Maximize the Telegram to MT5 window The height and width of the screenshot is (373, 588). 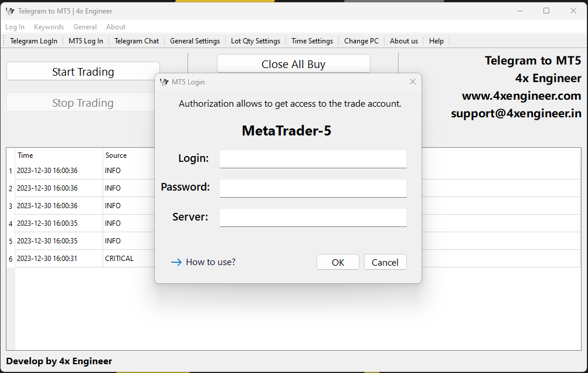[546, 11]
